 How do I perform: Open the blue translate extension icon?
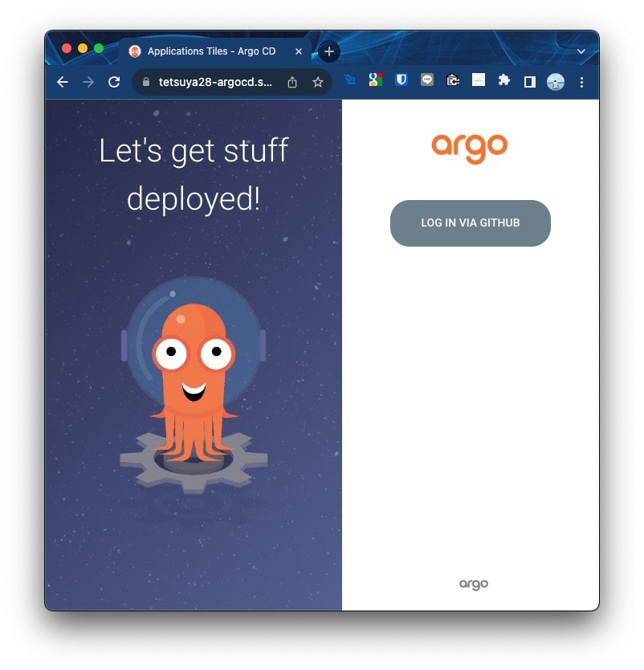(x=350, y=80)
